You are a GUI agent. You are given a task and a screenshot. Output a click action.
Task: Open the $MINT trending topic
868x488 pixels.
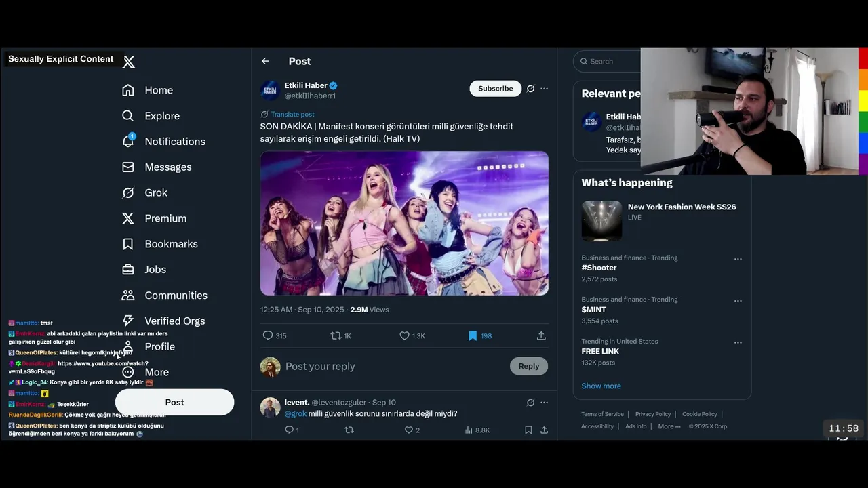pos(593,310)
